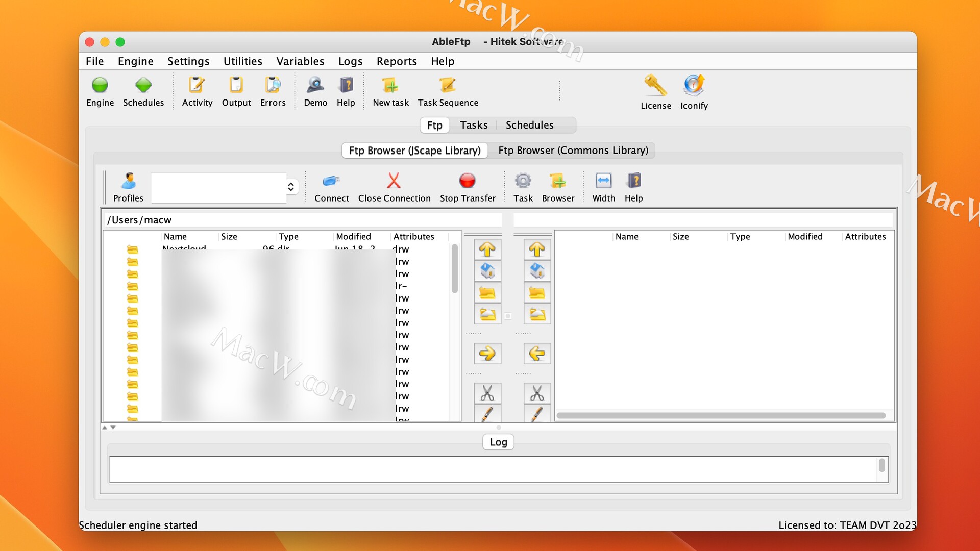Click the Connect plug icon
980x551 pixels.
331,181
